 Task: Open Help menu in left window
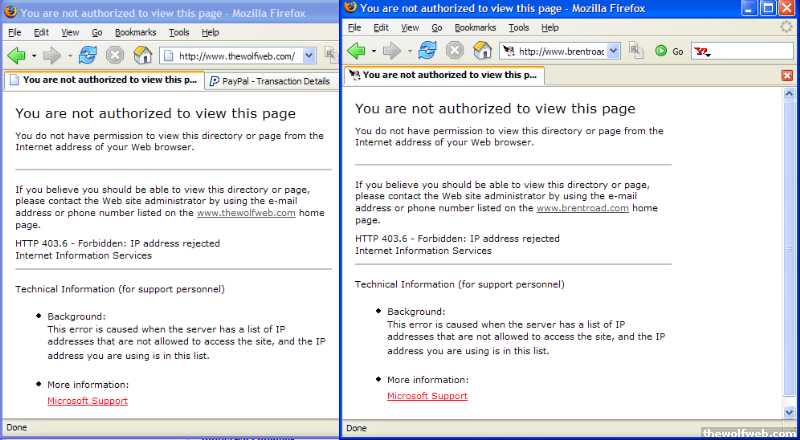pos(210,32)
